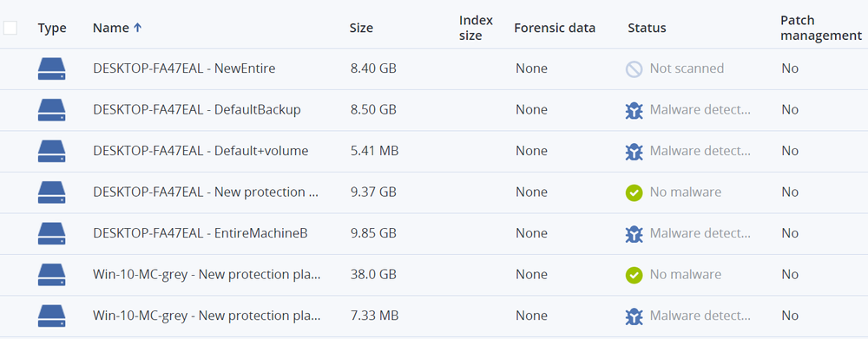Click Malware detect... status text in 7.33 MB row

700,316
